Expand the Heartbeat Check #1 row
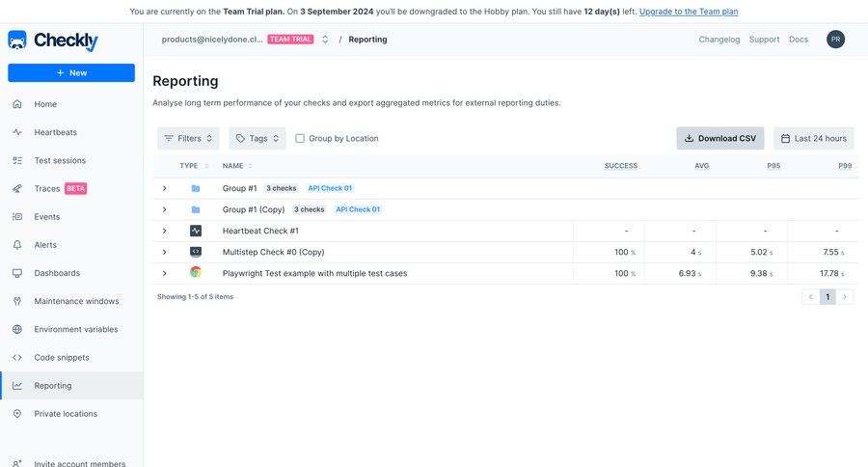Screen dimensions: 868x467 click(165, 231)
